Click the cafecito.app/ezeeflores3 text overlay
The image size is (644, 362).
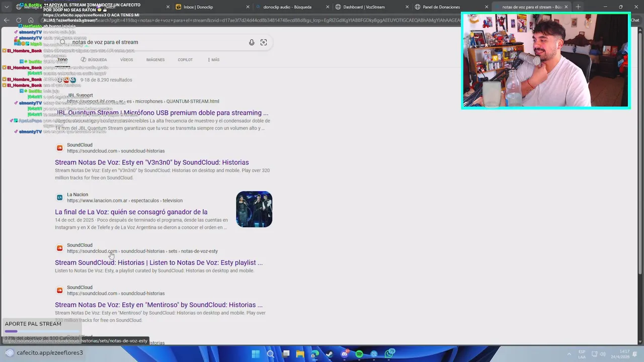pyautogui.click(x=50, y=353)
